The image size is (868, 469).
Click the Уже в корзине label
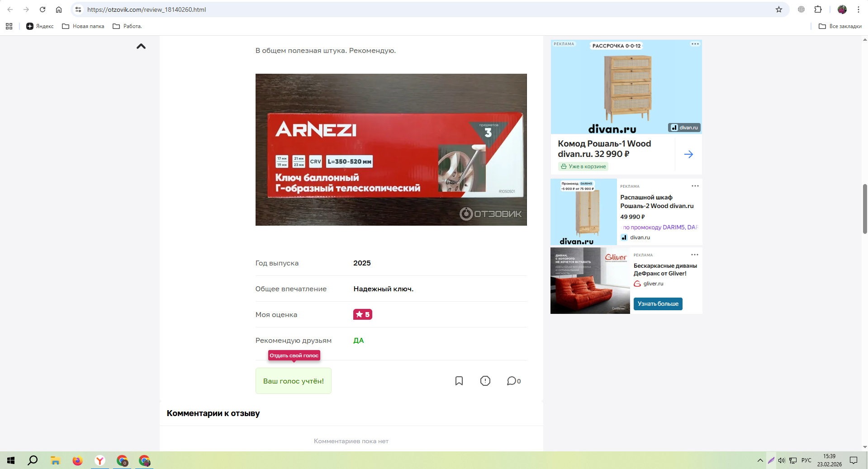pos(583,166)
